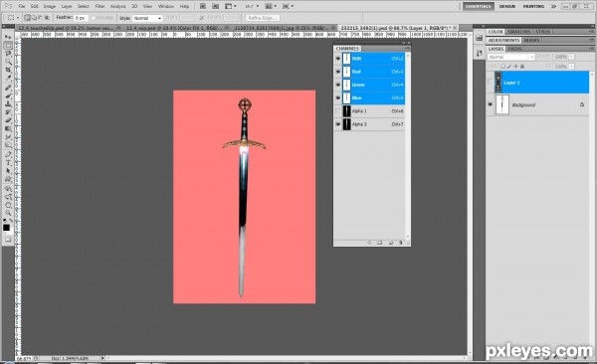This screenshot has width=597, height=364.
Task: Switch to Painting workspace
Action: (x=533, y=7)
